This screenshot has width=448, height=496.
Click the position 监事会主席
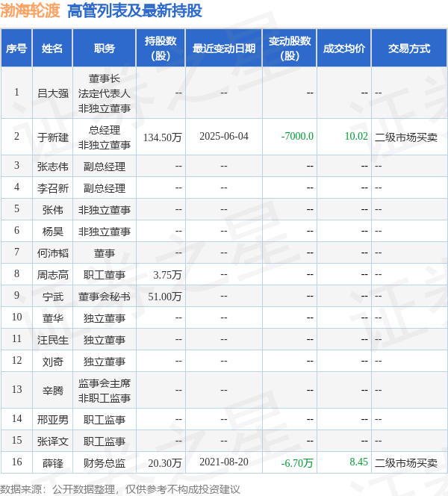pyautogui.click(x=105, y=383)
